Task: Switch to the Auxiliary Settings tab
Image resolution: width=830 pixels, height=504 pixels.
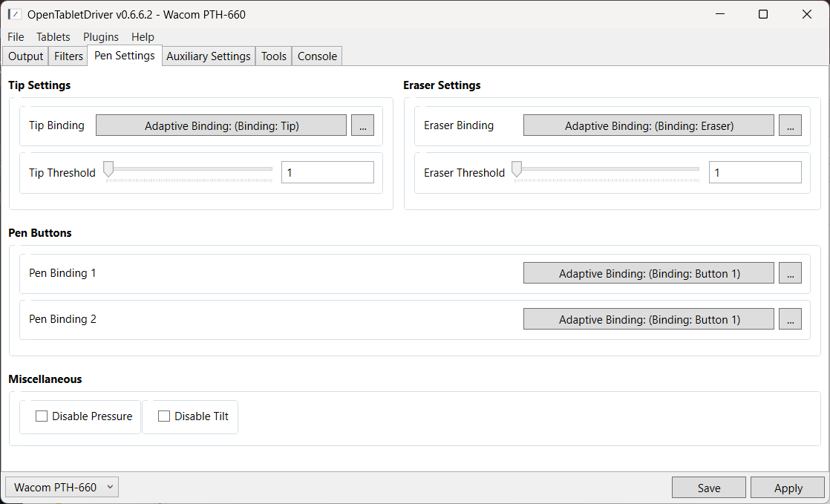Action: click(x=209, y=56)
